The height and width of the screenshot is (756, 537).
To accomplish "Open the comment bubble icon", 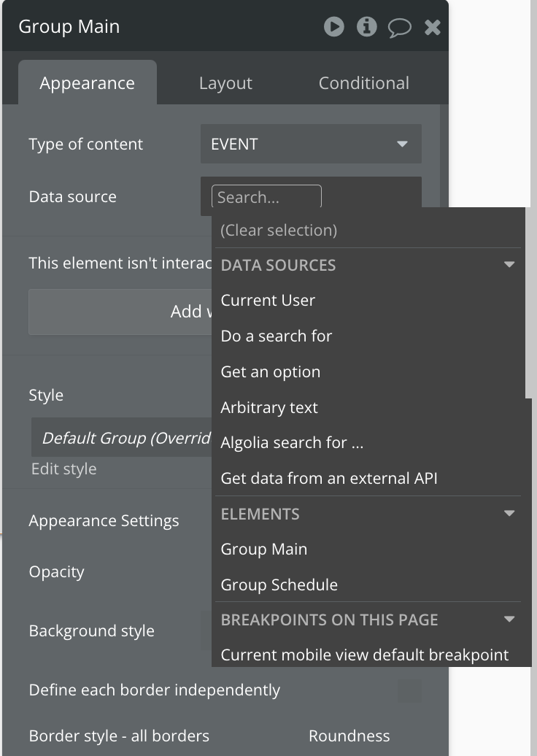I will coord(400,28).
